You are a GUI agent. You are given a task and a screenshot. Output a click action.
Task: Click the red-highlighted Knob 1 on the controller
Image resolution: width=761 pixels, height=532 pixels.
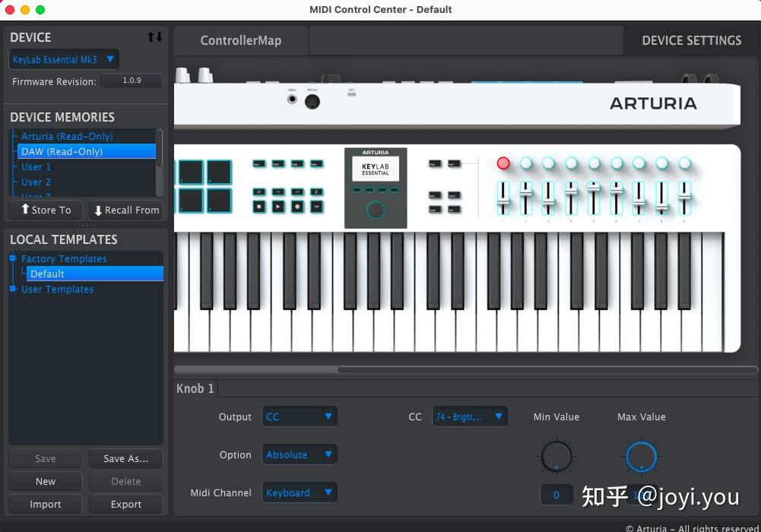pos(504,163)
